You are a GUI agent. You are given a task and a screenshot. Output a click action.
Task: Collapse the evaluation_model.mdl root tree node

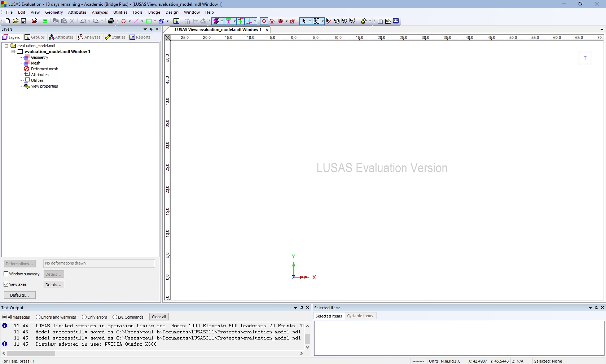pyautogui.click(x=6, y=46)
